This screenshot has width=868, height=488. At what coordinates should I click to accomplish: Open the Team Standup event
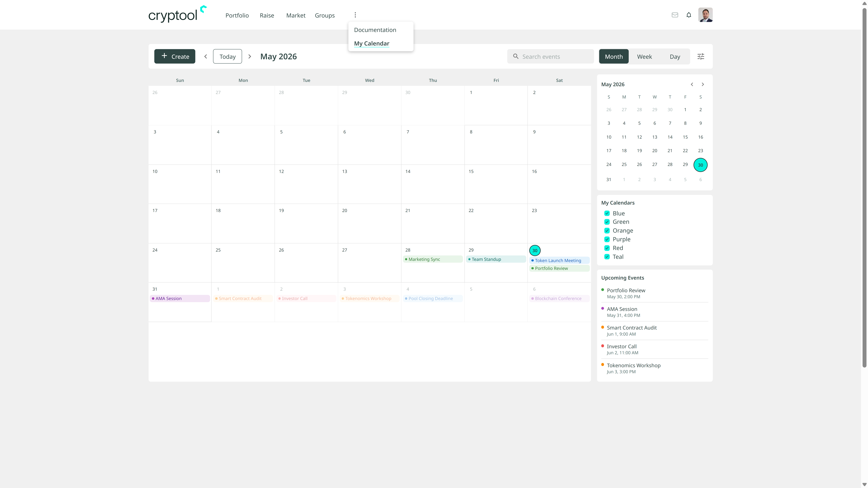click(496, 259)
